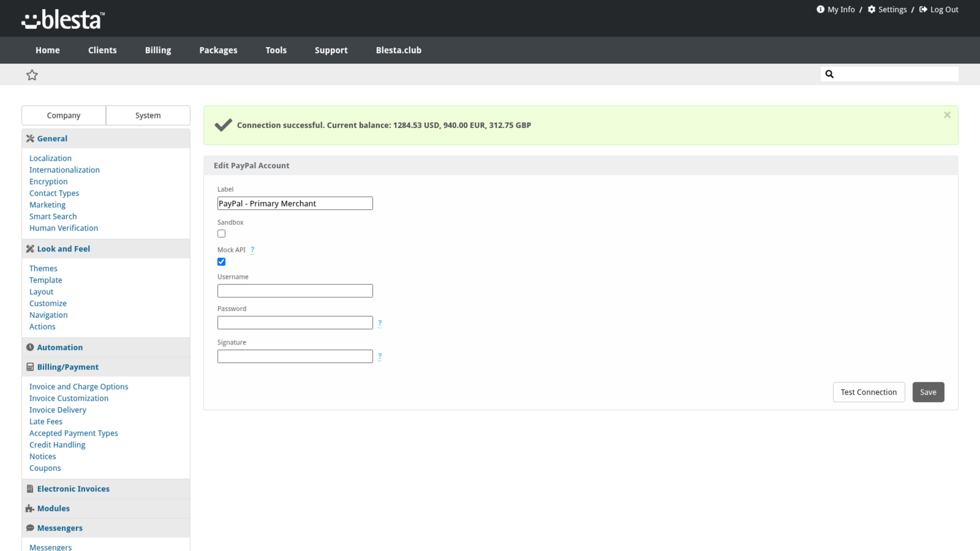Save the PayPal account
The width and height of the screenshot is (980, 551).
tap(928, 392)
